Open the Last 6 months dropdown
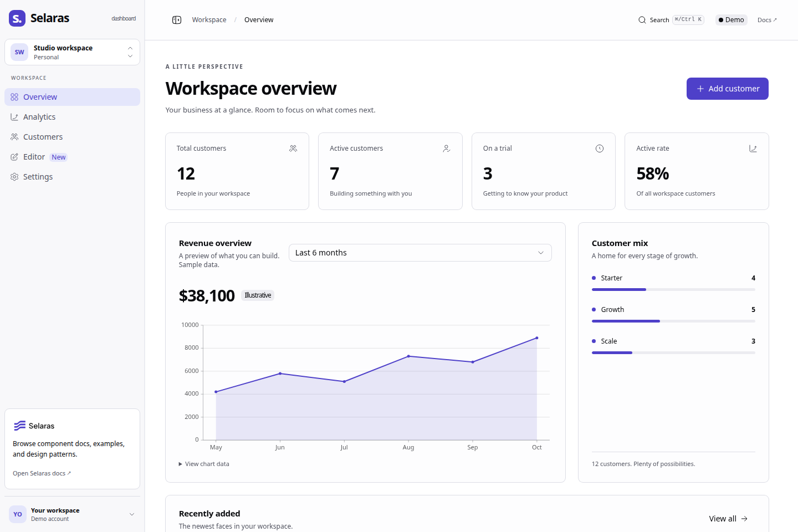The width and height of the screenshot is (798, 532). pyautogui.click(x=420, y=253)
